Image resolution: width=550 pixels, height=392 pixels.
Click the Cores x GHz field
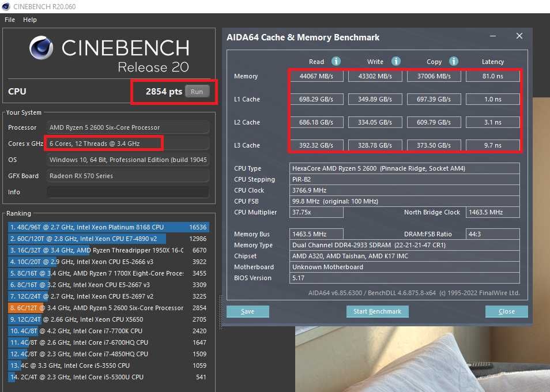[x=128, y=144]
